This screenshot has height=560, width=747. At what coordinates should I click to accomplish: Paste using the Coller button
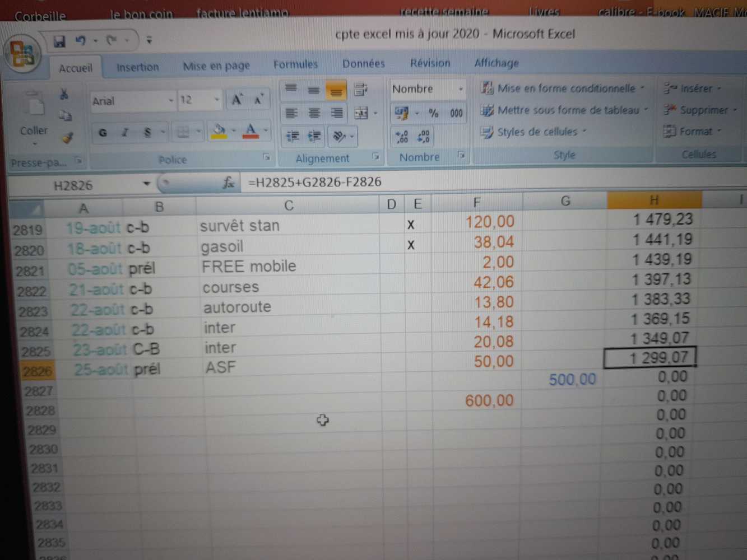pos(34,119)
